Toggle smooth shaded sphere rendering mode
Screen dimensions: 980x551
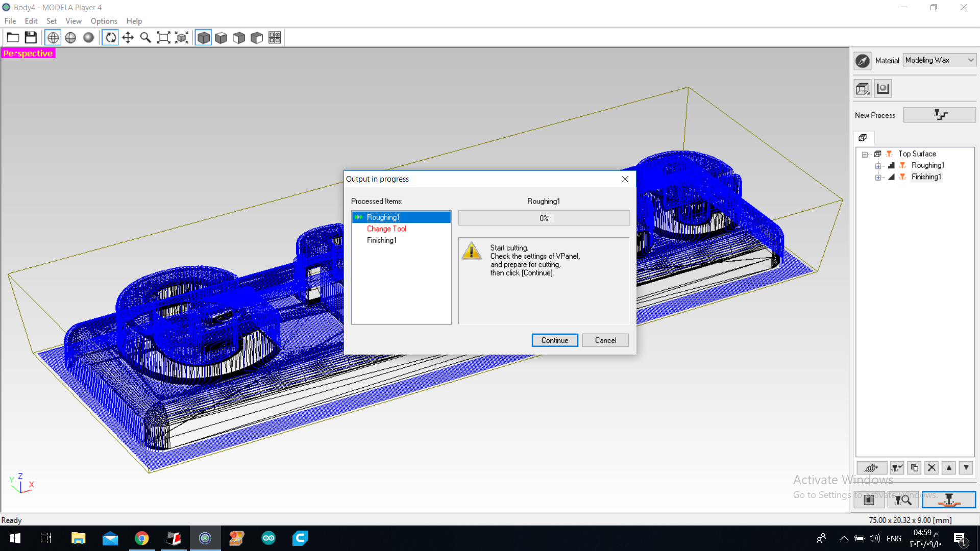coord(88,38)
